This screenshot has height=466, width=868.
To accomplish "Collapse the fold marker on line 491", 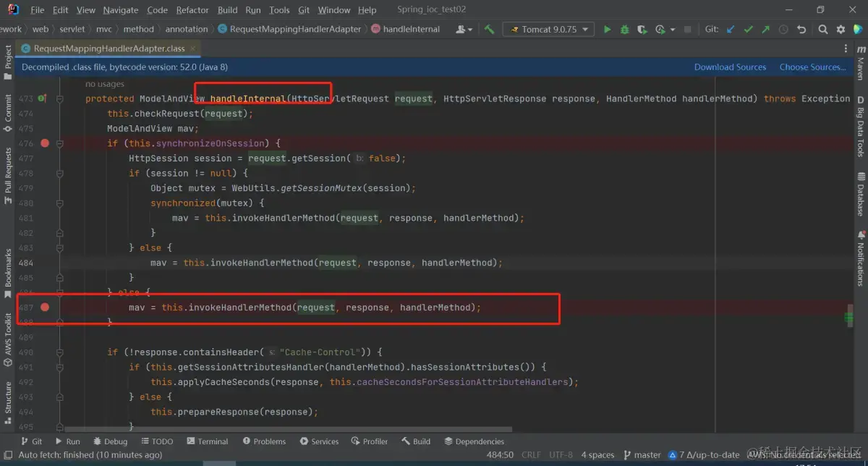I will pos(60,367).
